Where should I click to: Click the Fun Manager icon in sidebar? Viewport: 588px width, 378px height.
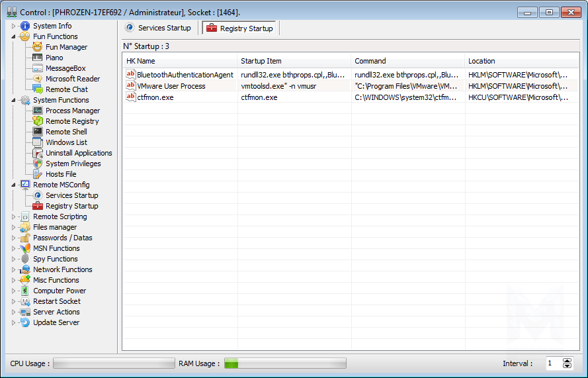[38, 47]
